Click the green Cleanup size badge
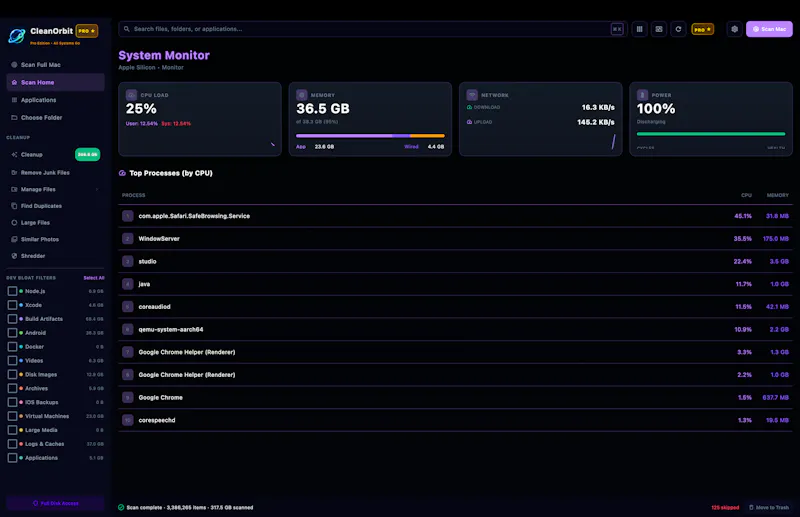 click(87, 155)
